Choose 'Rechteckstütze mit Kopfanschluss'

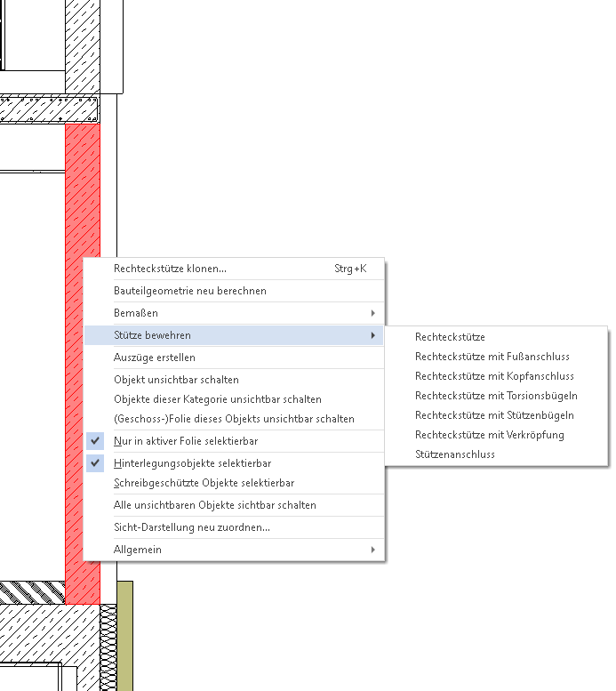click(496, 376)
